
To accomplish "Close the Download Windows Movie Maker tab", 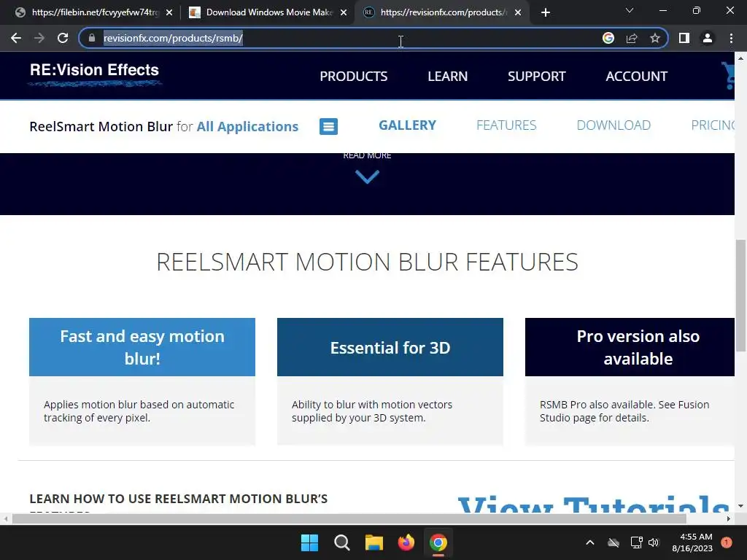I will coord(344,13).
